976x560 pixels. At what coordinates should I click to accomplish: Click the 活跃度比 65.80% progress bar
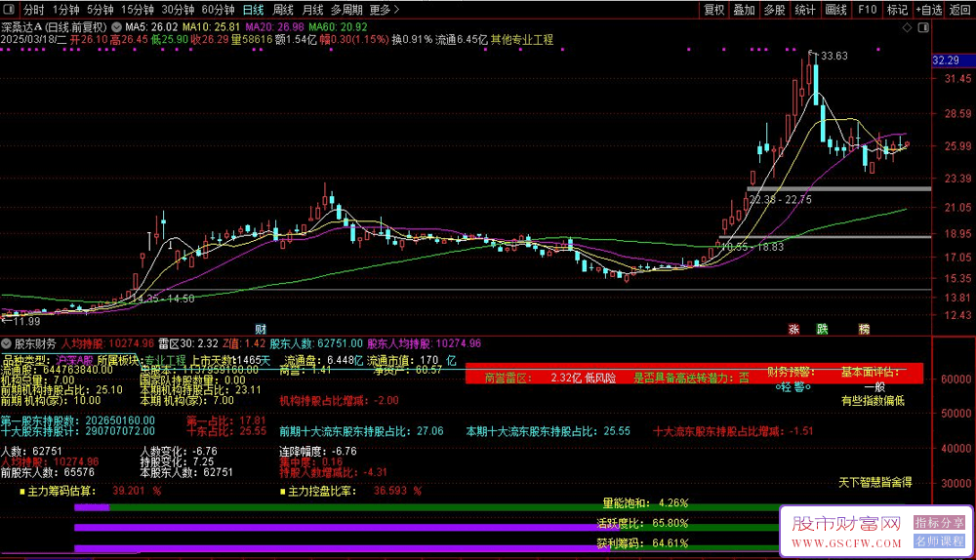[427, 528]
